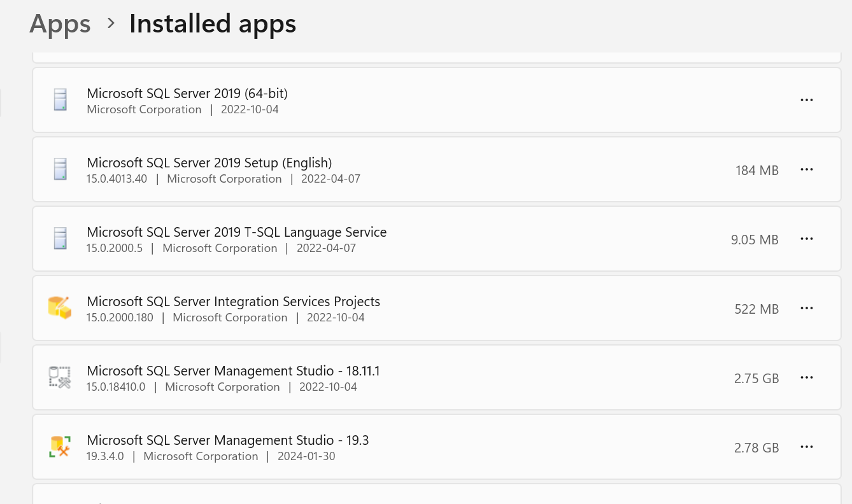Open more options for Management Studio 19.3

[x=806, y=447]
